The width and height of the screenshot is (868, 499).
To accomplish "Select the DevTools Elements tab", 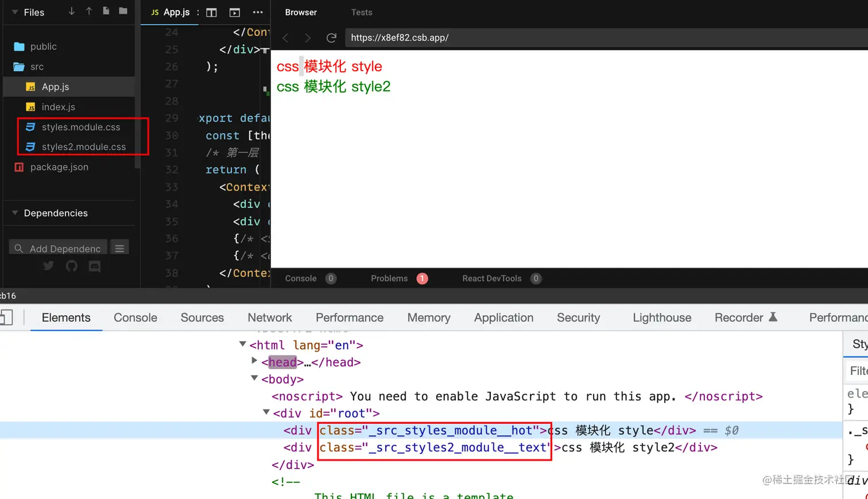I will click(66, 318).
